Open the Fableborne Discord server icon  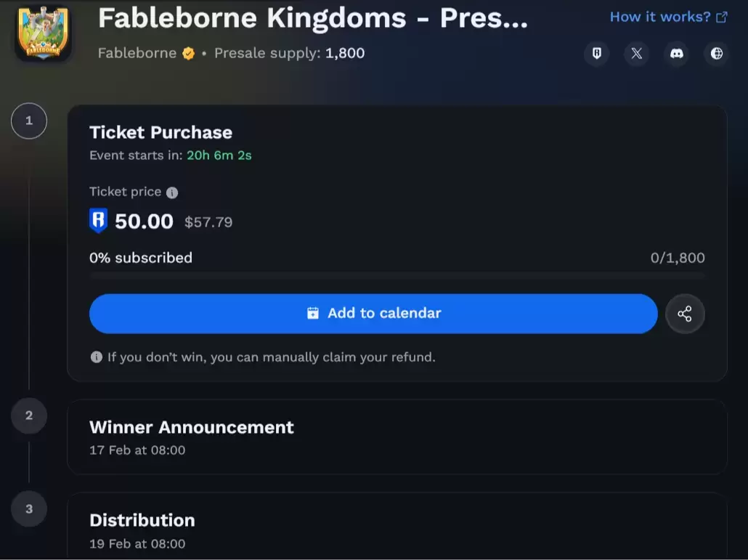click(x=677, y=54)
